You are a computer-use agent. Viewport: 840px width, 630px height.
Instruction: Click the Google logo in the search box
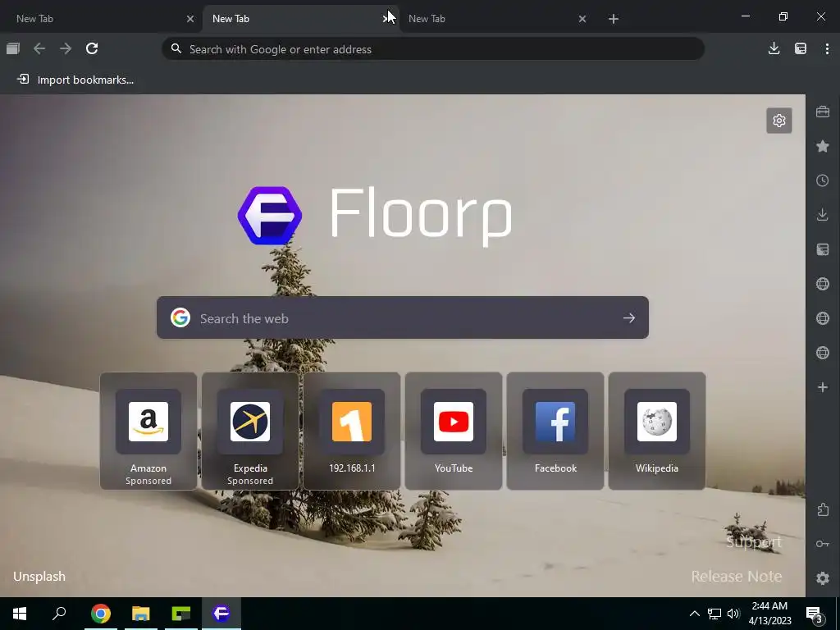180,317
